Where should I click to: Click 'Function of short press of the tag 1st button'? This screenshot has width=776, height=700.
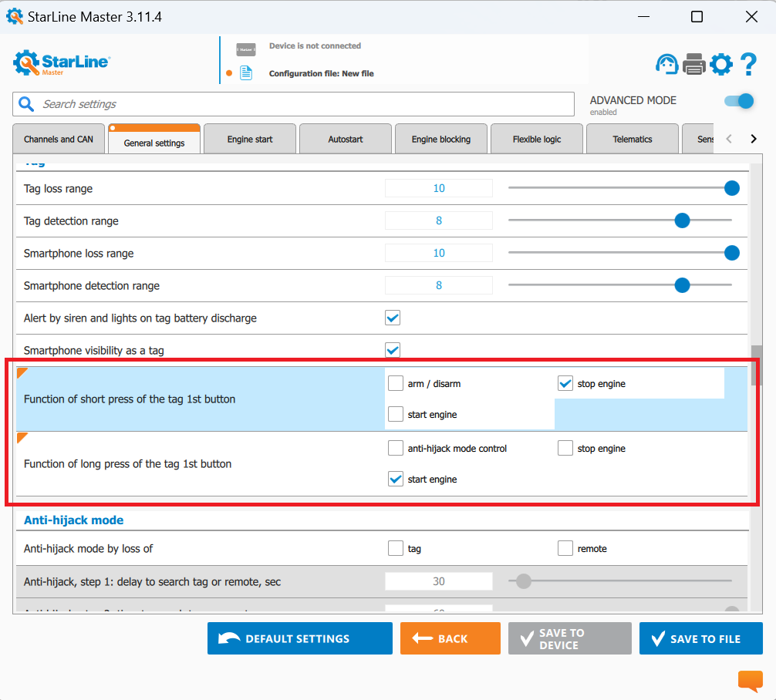pos(130,399)
